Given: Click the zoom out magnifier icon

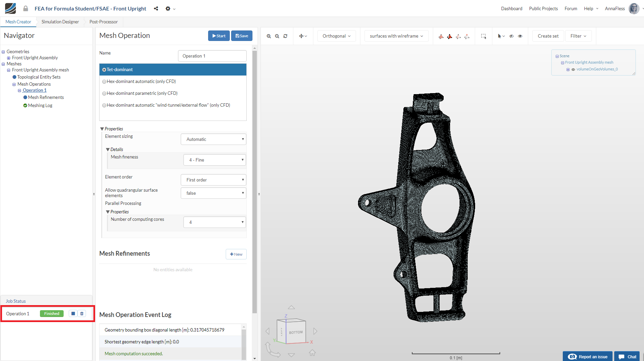Looking at the screenshot, I should pos(277,36).
